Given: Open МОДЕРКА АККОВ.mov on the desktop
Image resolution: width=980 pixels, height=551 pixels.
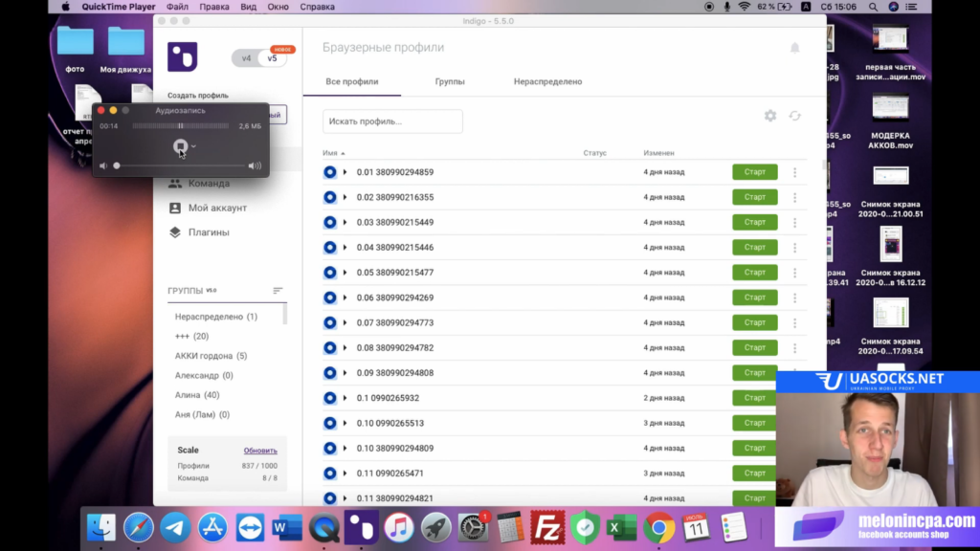Looking at the screenshot, I should [891, 121].
